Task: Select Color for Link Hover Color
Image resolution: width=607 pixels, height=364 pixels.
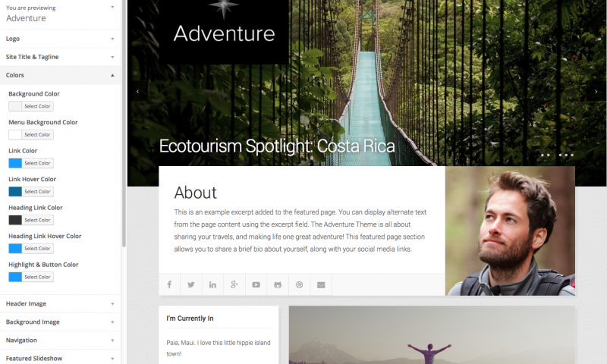Action: click(37, 191)
